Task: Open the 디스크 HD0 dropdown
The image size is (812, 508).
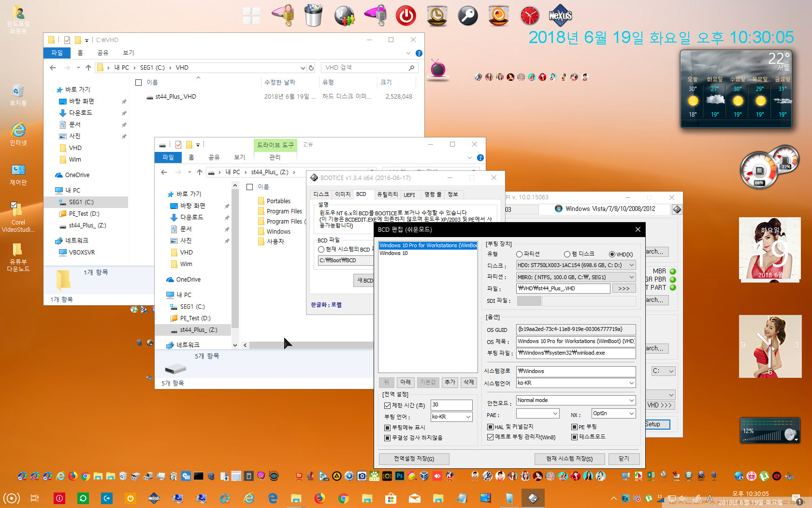Action: (576, 265)
